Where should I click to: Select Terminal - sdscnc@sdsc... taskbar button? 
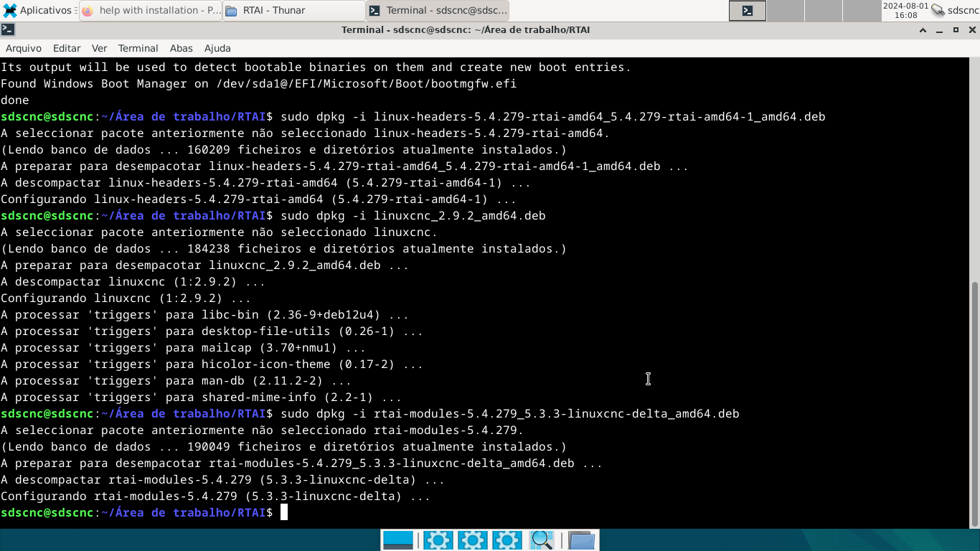pos(438,10)
